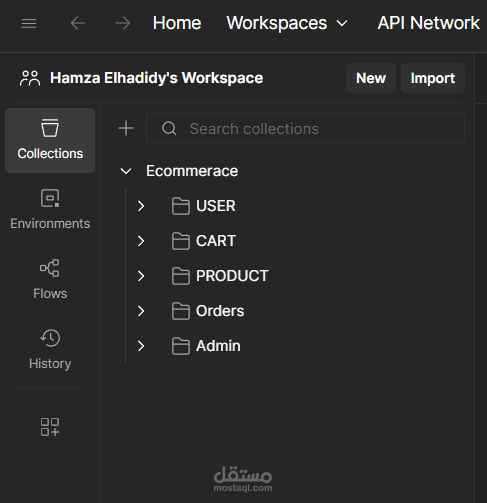The image size is (487, 503).
Task: Expand the PRODUCT folder chevron
Action: click(141, 276)
